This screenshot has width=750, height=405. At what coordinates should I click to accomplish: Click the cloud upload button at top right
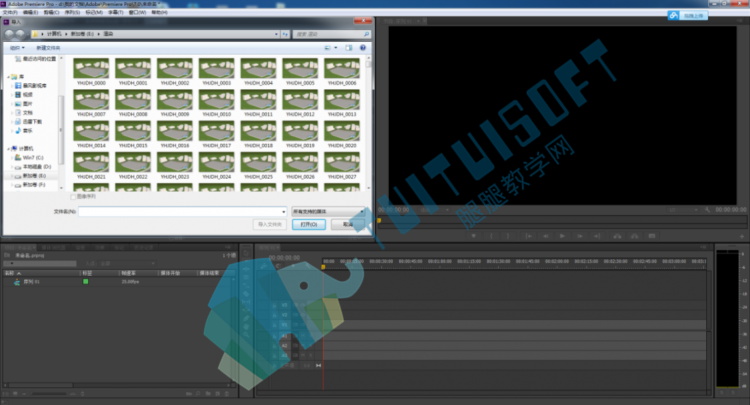[688, 16]
